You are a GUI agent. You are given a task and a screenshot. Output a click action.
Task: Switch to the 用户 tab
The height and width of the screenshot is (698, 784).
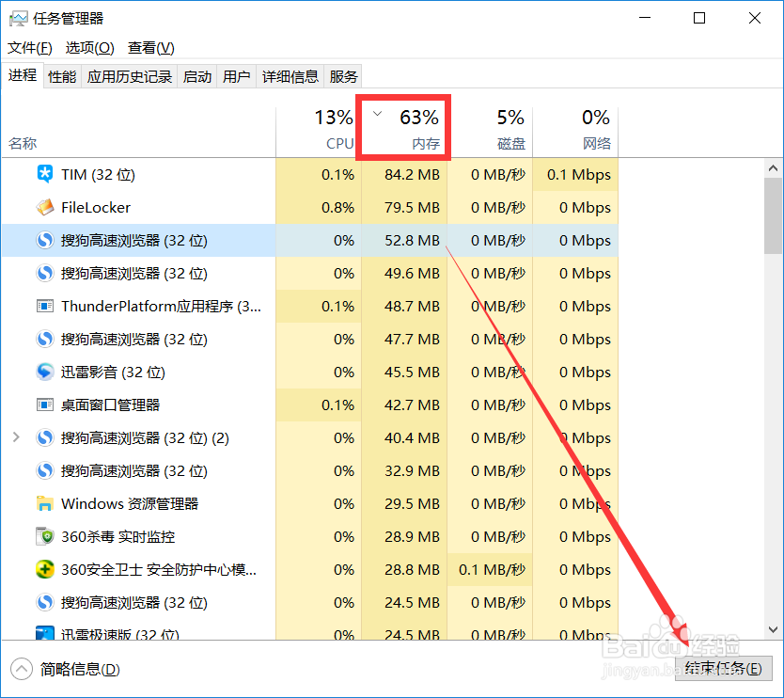pyautogui.click(x=237, y=76)
